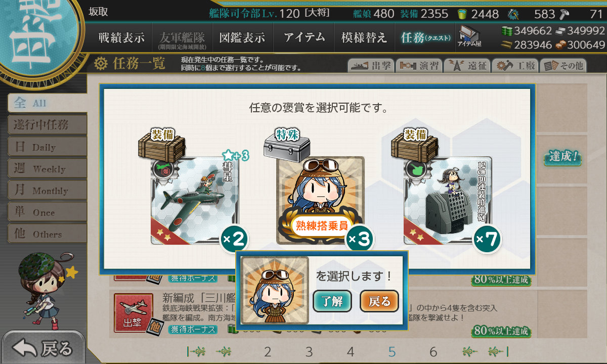This screenshot has height=364, width=607.
Task: Jump to the last page arrow icon
Action: pyautogui.click(x=498, y=352)
